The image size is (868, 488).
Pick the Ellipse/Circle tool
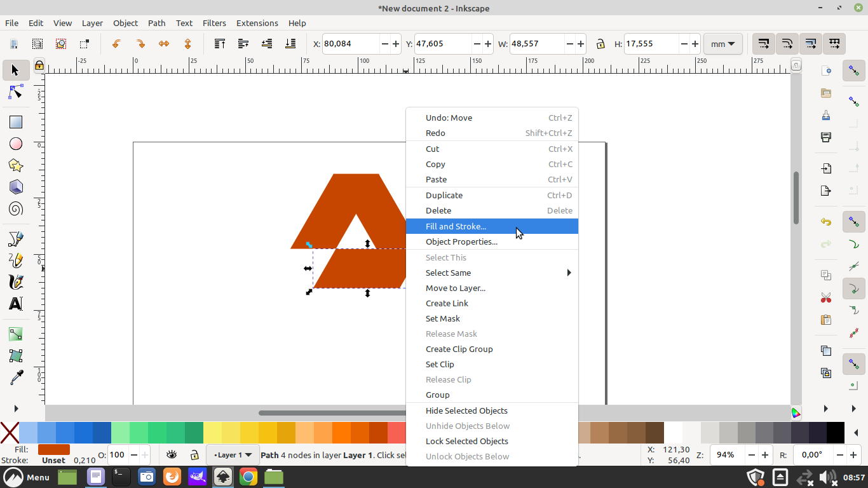(16, 144)
